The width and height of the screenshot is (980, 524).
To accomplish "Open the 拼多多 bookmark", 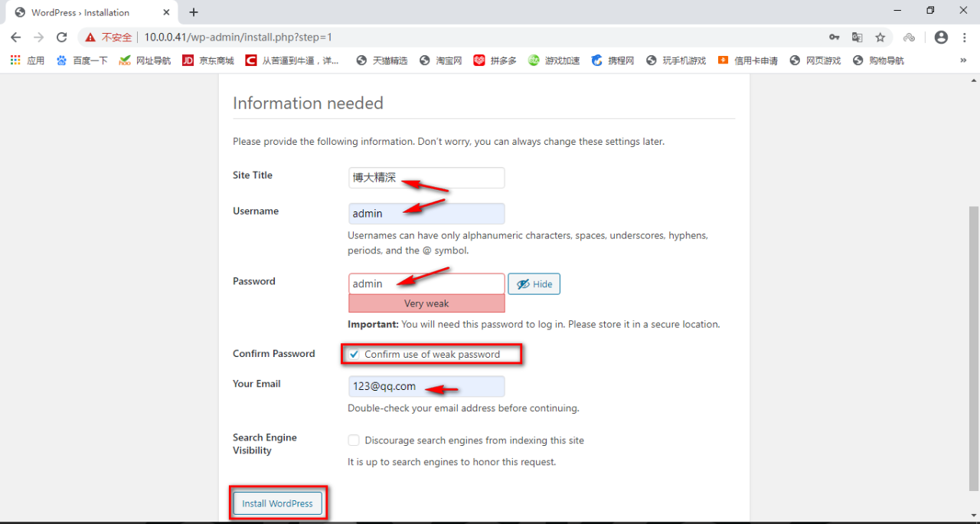I will tap(495, 61).
